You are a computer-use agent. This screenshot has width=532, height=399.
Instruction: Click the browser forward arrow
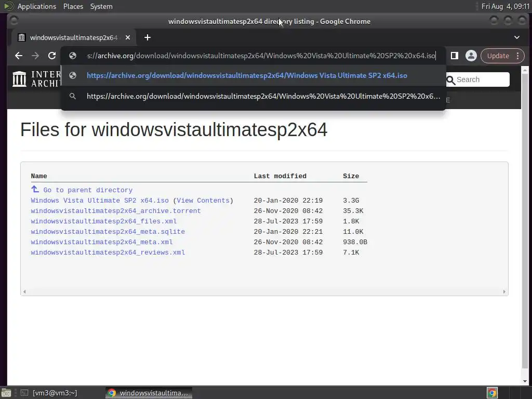(35, 56)
